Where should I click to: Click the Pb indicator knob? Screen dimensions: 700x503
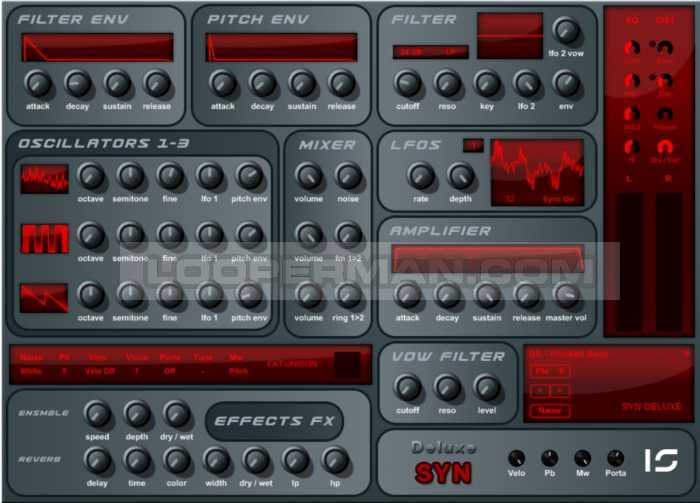click(550, 458)
